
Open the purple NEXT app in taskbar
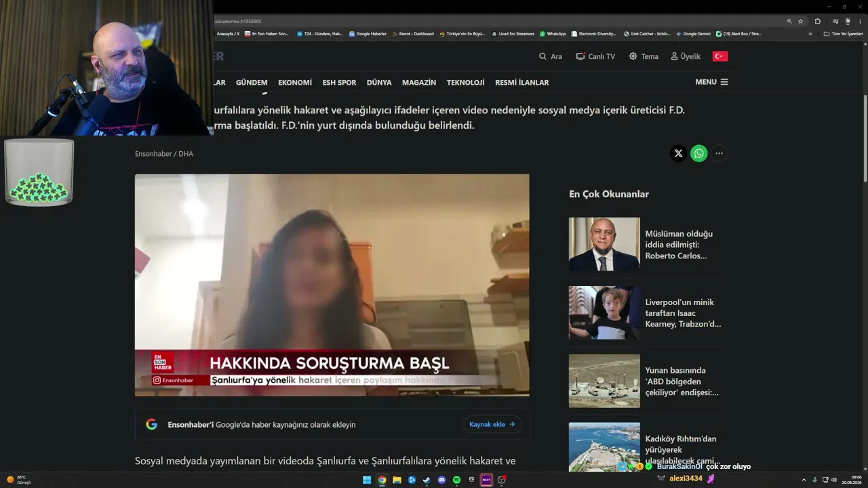[x=486, y=480]
